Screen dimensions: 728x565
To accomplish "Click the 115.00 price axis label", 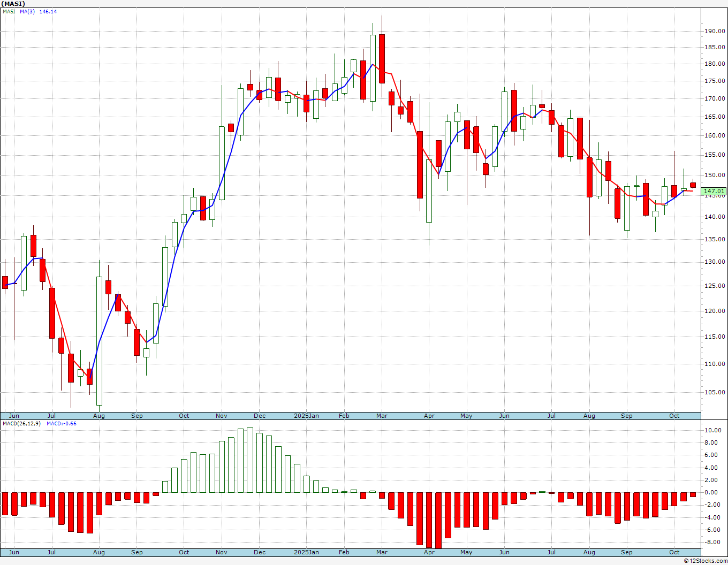I will click(715, 337).
